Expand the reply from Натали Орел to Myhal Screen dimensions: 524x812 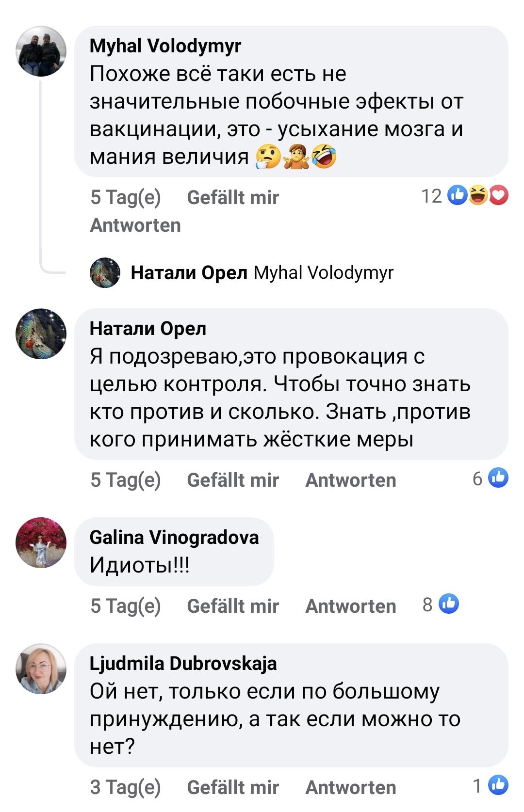click(x=262, y=273)
